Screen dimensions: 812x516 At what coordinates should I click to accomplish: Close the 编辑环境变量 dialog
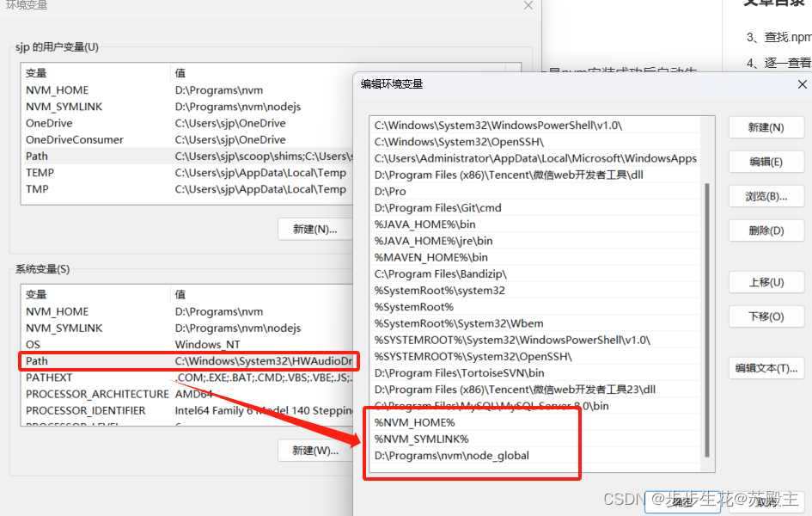(x=802, y=84)
